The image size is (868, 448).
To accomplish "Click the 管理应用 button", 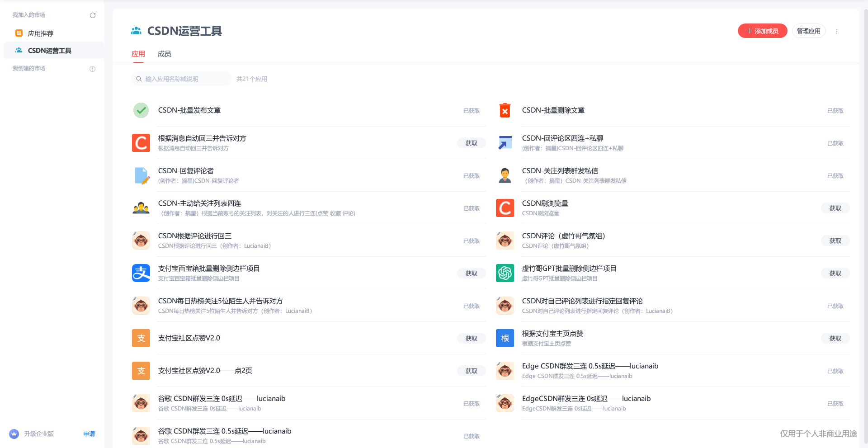I will coord(808,31).
